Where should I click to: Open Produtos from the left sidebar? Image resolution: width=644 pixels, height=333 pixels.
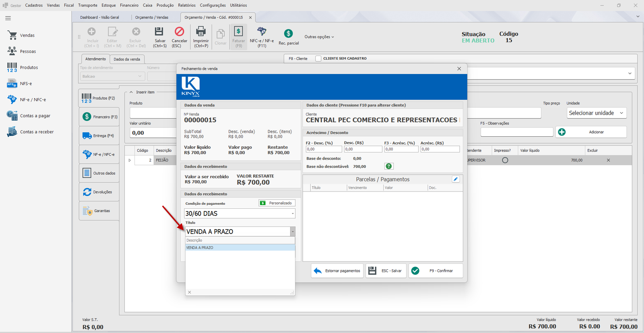(23, 68)
